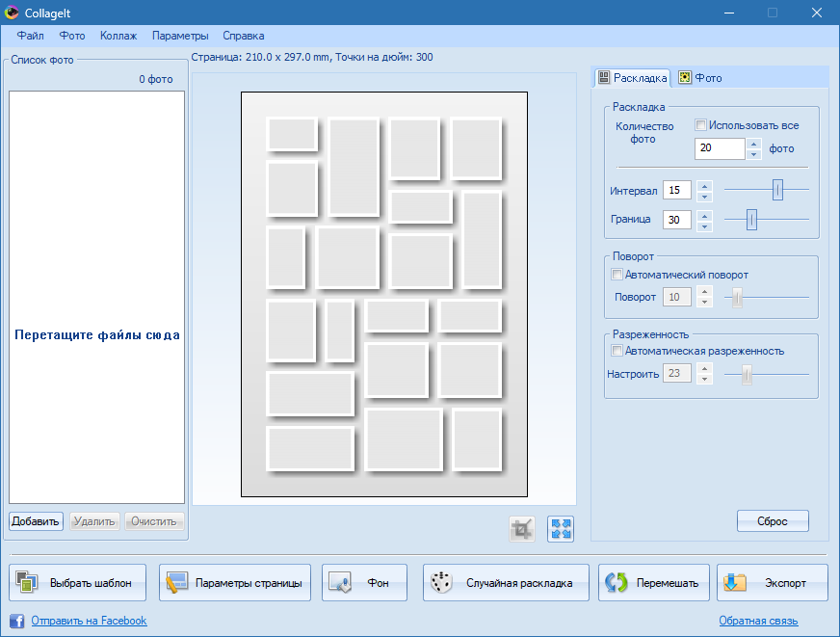The height and width of the screenshot is (637, 840).
Task: Open the Параметры menu
Action: point(180,36)
